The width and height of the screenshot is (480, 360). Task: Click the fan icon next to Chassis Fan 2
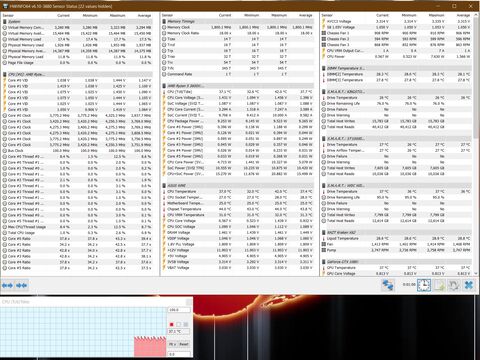coord(324,39)
